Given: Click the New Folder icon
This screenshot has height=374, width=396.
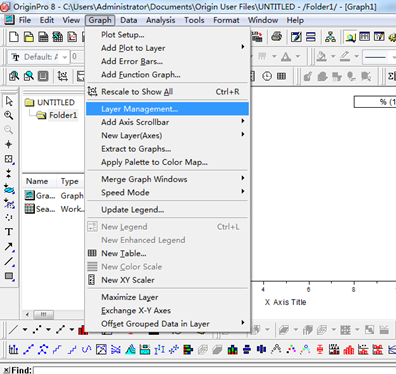Looking at the screenshot, I should [x=29, y=37].
